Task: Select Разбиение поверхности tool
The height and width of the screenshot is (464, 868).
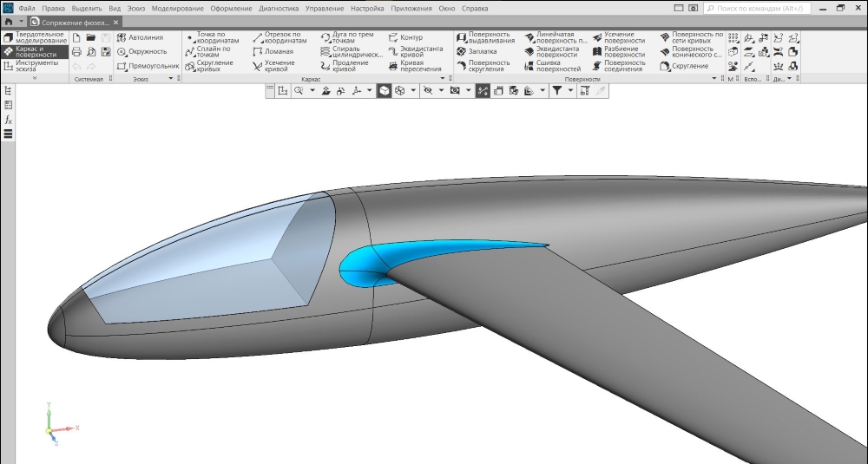Action: point(619,51)
